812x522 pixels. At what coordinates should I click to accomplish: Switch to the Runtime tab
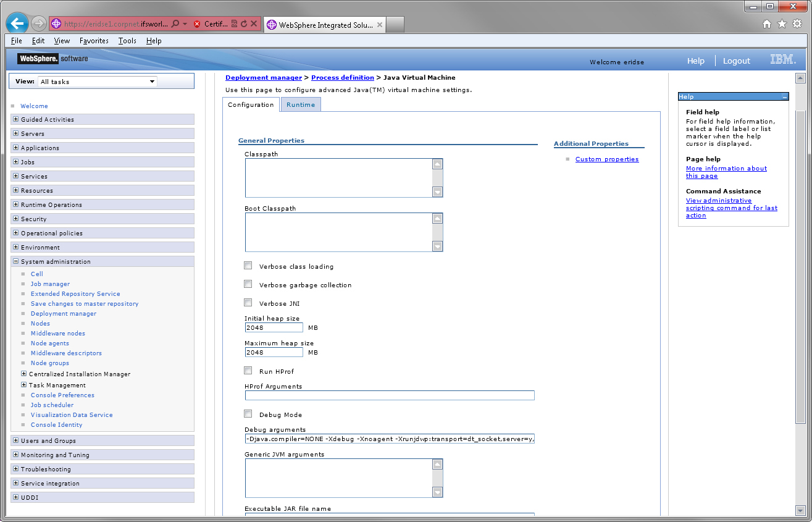pos(301,105)
